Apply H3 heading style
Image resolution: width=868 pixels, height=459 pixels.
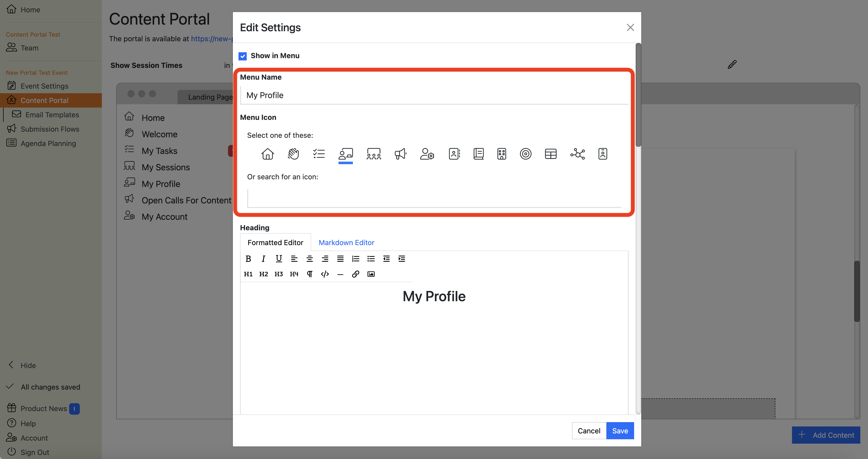(x=279, y=274)
